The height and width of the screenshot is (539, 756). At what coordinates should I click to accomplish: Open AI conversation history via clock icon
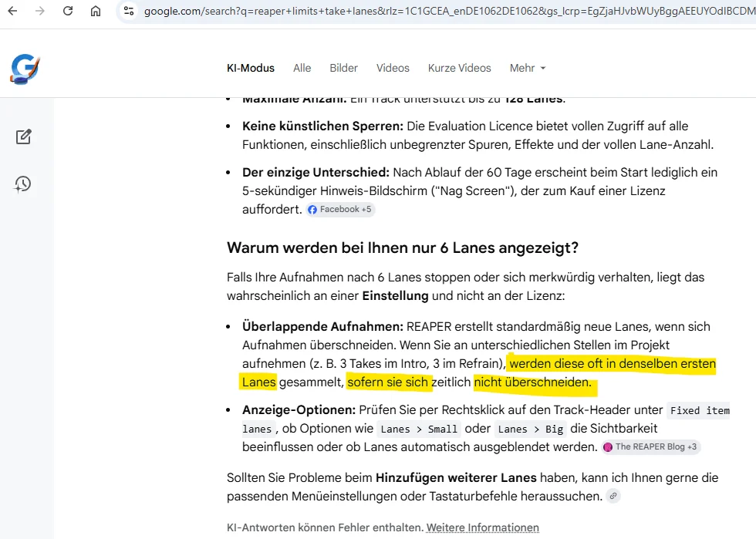coord(24,184)
